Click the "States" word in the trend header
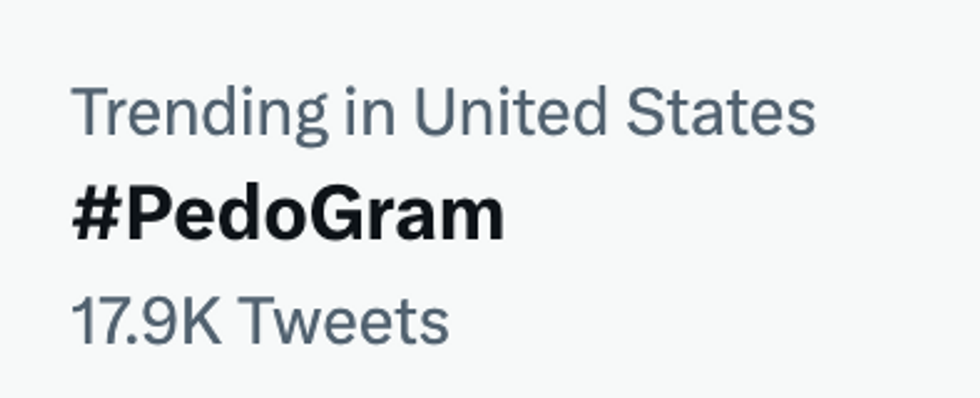 click(x=721, y=111)
